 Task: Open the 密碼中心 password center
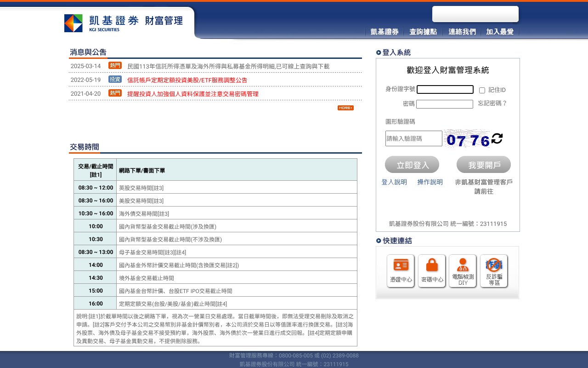(x=431, y=271)
